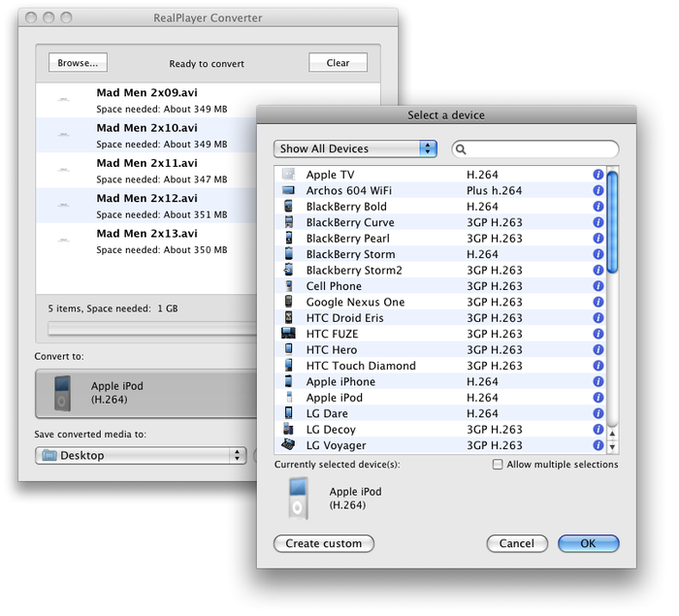Open info for Apple iPhone
Screen dimensions: 679x616
[x=598, y=381]
